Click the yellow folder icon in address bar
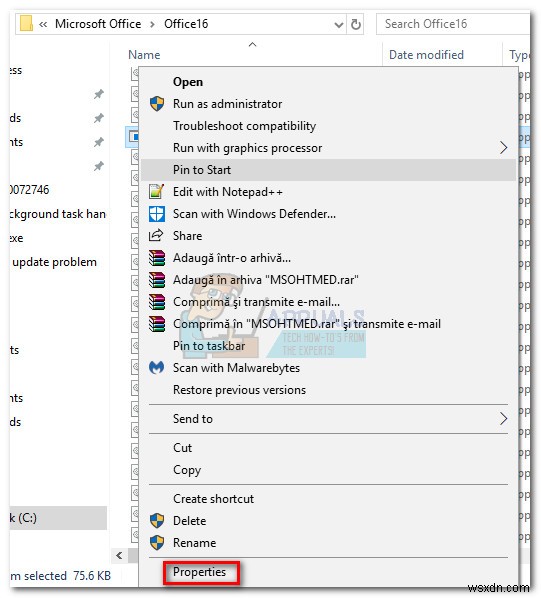541x598 pixels. click(26, 23)
